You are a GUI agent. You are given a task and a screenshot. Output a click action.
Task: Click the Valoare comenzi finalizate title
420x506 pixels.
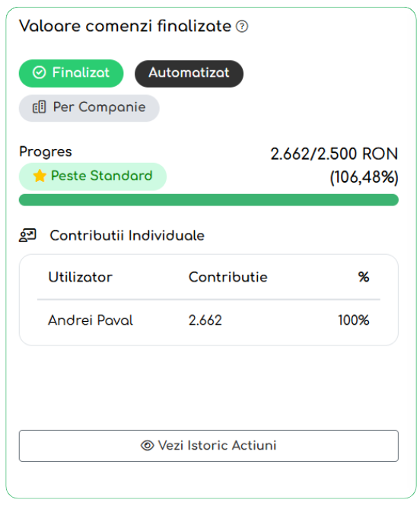tap(125, 26)
